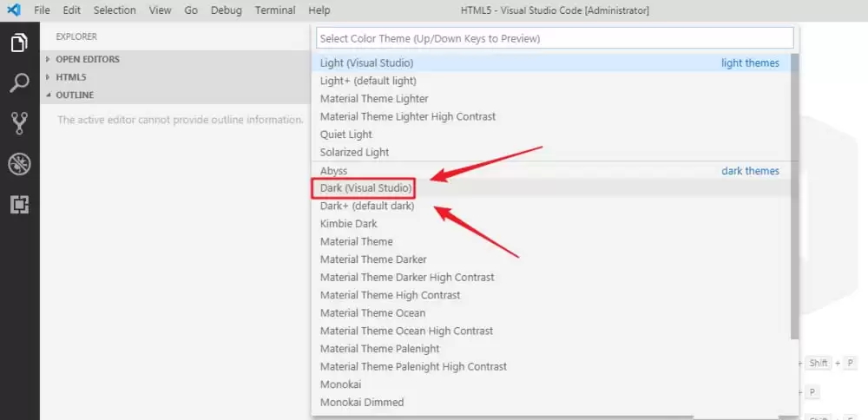Open the Edit menu
The height and width of the screenshot is (420, 868).
(x=71, y=10)
